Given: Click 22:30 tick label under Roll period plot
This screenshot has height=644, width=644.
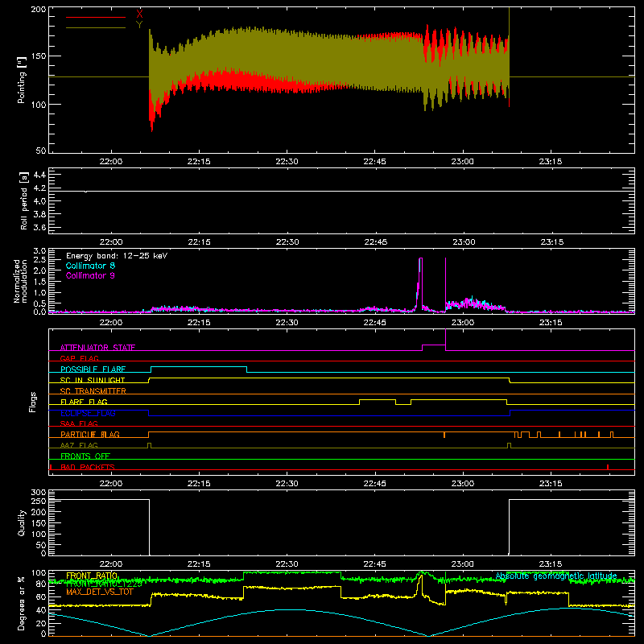Looking at the screenshot, I should [x=287, y=242].
